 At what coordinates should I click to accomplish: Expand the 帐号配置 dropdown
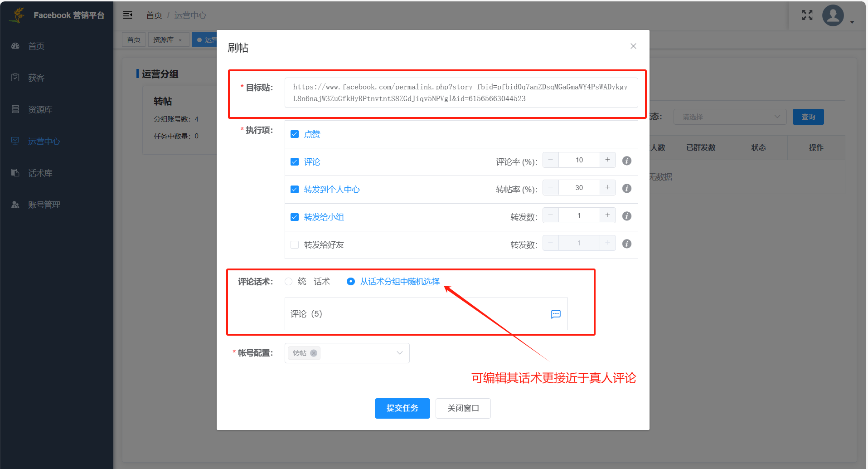click(399, 353)
